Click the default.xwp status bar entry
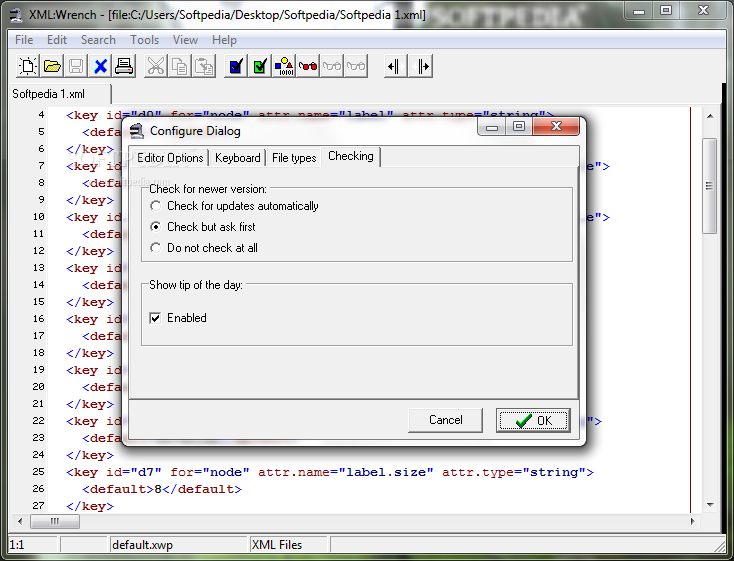Viewport: 734px width, 561px height. (x=178, y=545)
